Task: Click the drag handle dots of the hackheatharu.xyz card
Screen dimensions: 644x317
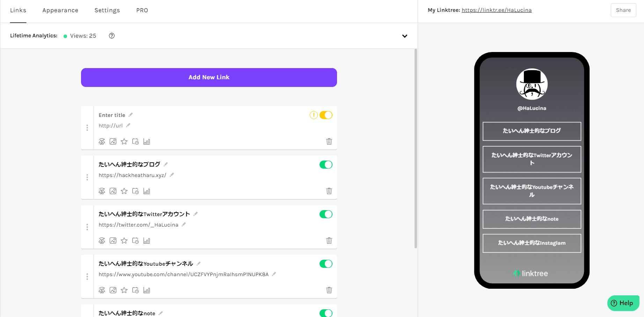Action: tap(87, 177)
